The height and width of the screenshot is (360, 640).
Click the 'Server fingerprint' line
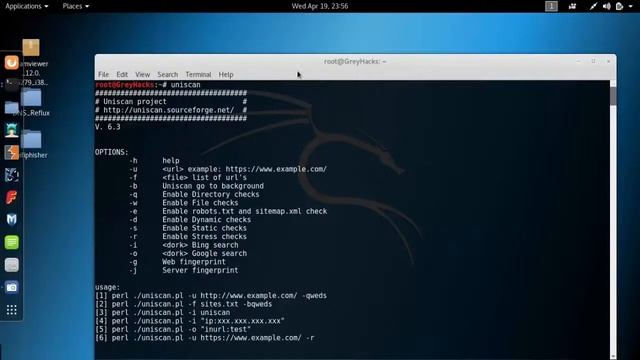tap(200, 270)
